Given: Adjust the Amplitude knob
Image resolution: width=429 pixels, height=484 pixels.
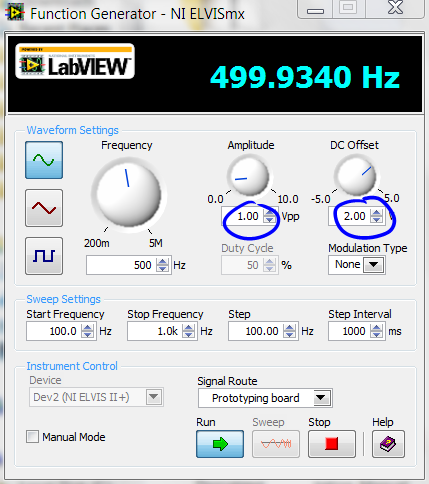Looking at the screenshot, I should pyautogui.click(x=249, y=176).
